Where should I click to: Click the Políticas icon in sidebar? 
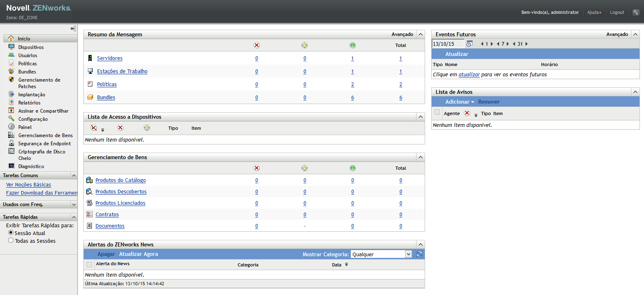(11, 63)
